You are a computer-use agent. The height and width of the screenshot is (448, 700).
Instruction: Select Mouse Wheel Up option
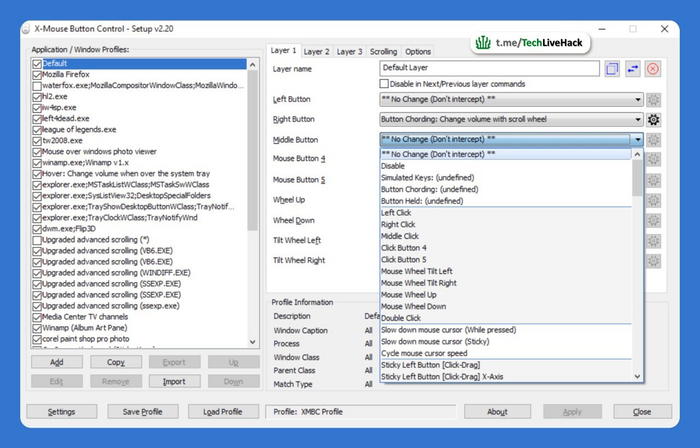pyautogui.click(x=506, y=295)
